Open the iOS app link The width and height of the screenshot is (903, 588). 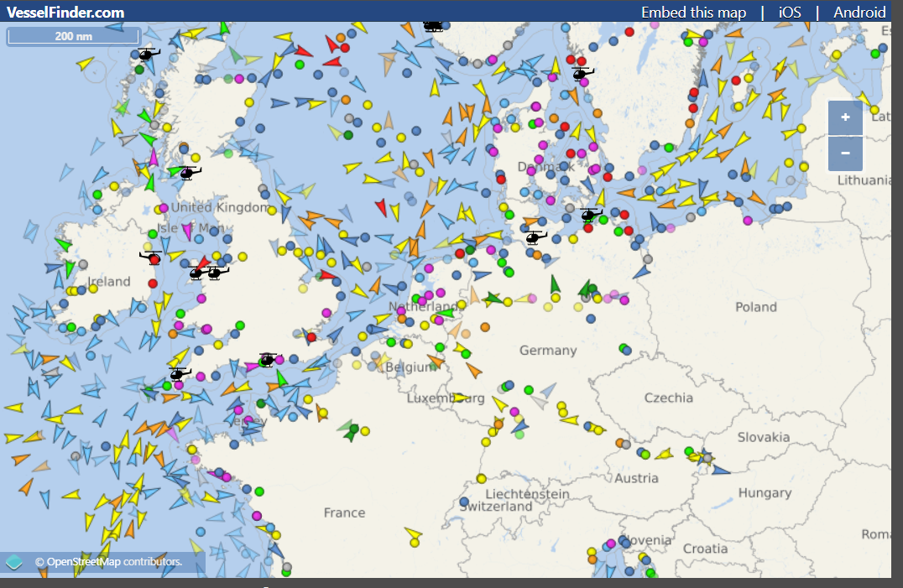(790, 12)
